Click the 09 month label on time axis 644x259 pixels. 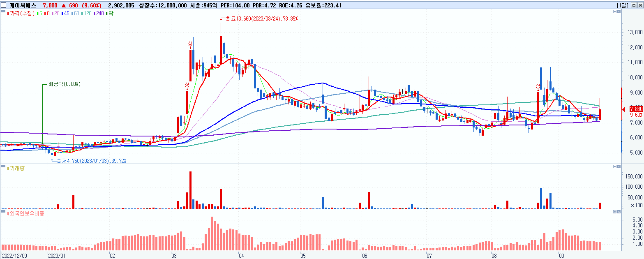click(x=562, y=255)
